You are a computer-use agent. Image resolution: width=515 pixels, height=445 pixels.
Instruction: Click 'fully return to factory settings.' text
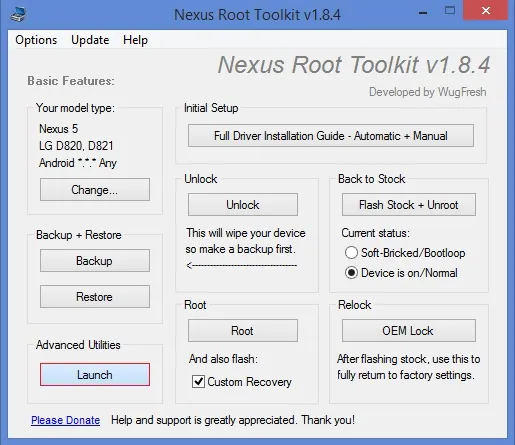[405, 375]
